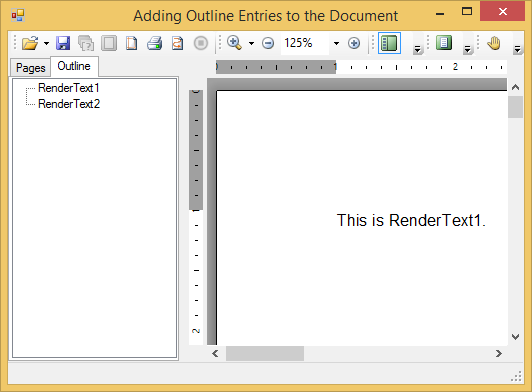Click the printer icon to print

155,43
